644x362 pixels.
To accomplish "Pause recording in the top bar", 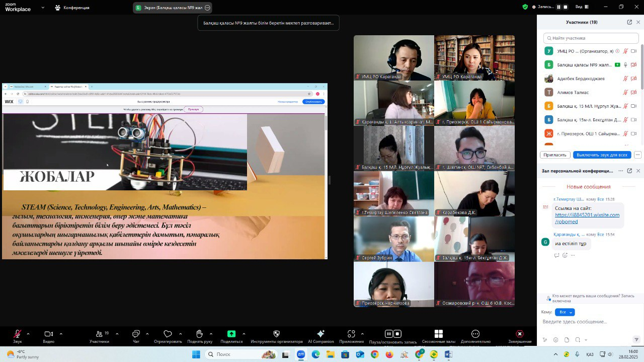I will tap(558, 7).
